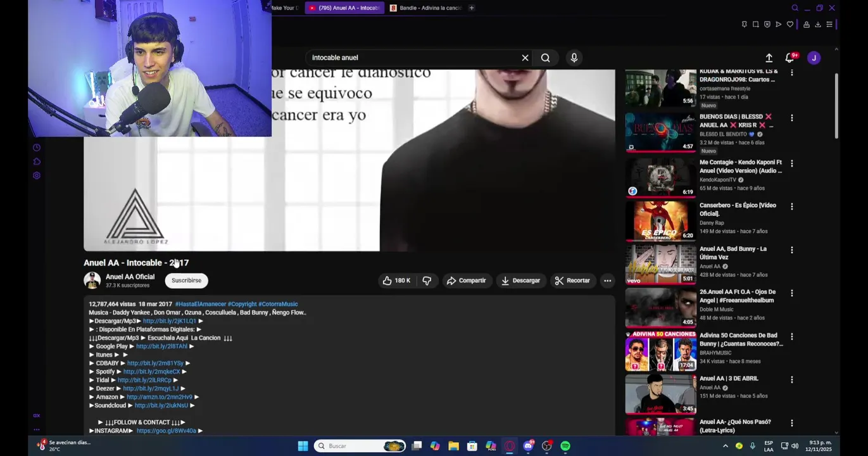Open more actions menu beside Recortar
The height and width of the screenshot is (456, 868).
click(607, 281)
